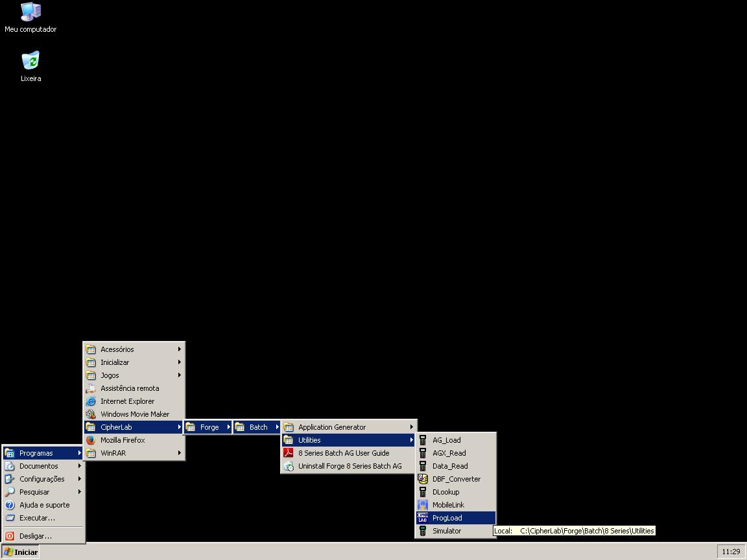
Task: Expand Application Generator submenu arrow
Action: tap(412, 427)
